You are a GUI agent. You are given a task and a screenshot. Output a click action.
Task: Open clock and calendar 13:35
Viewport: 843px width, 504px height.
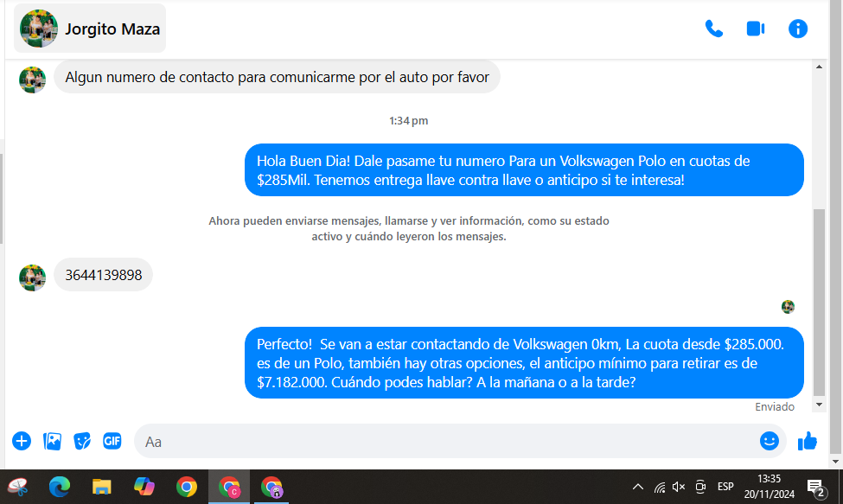pos(769,486)
